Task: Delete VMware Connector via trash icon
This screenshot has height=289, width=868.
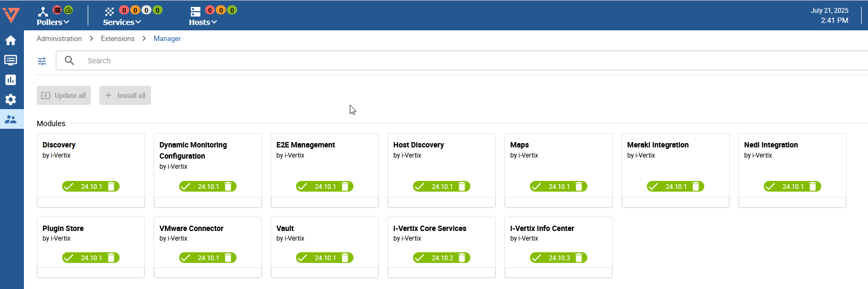Action: tap(228, 258)
